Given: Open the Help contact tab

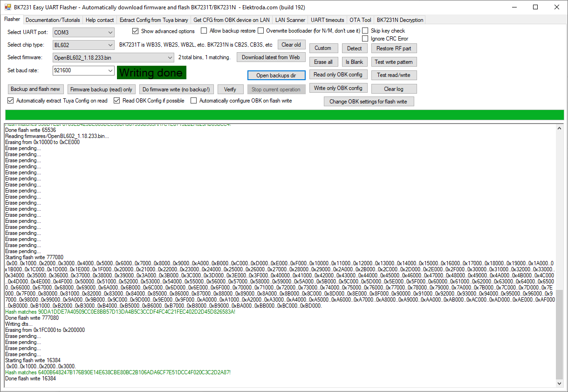Looking at the screenshot, I should click(100, 20).
